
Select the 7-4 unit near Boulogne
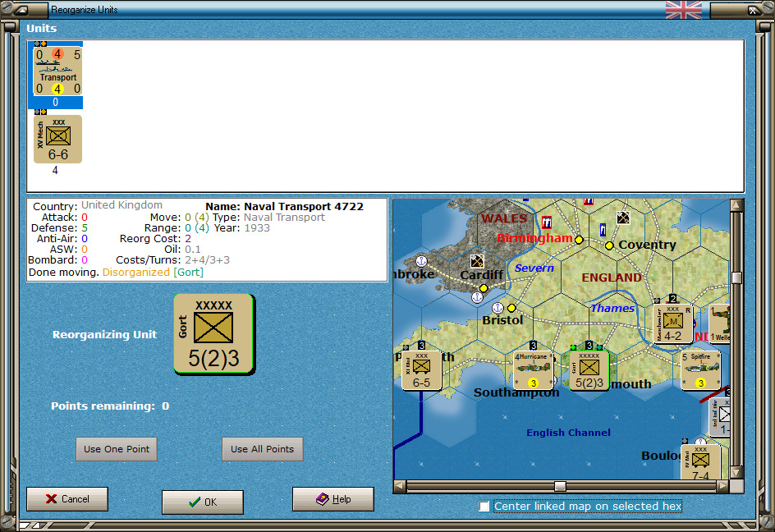pos(700,462)
